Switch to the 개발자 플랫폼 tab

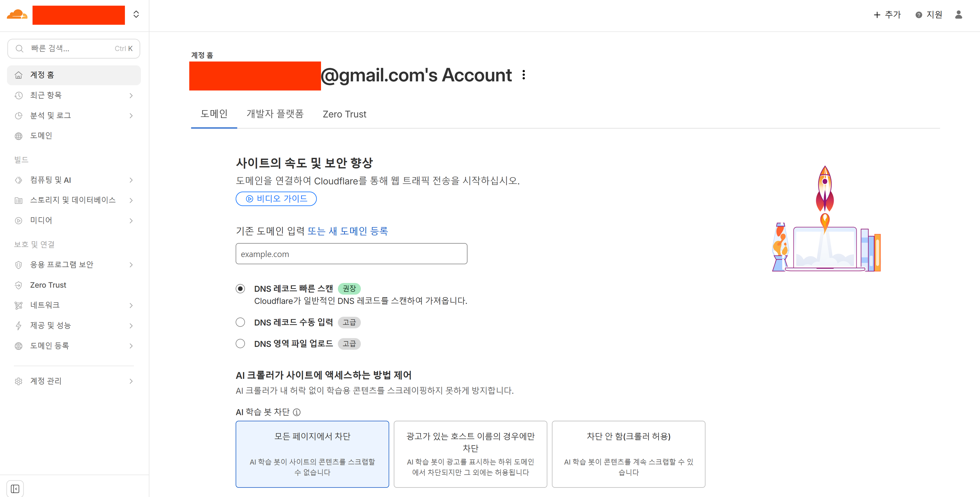coord(275,114)
